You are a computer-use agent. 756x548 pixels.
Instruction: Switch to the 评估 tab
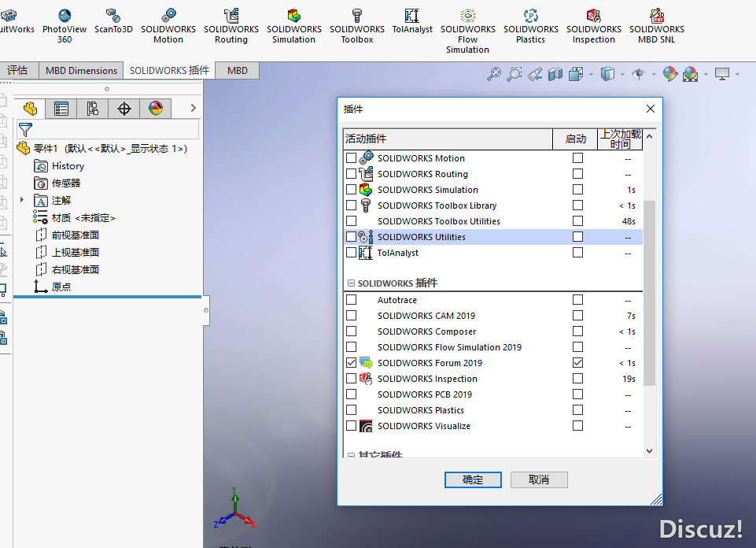18,70
